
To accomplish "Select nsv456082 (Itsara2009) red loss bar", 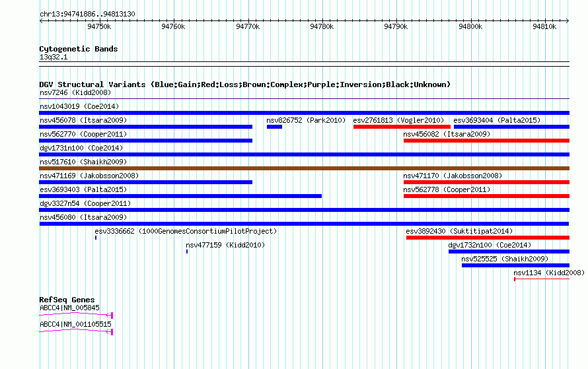I will pos(486,141).
